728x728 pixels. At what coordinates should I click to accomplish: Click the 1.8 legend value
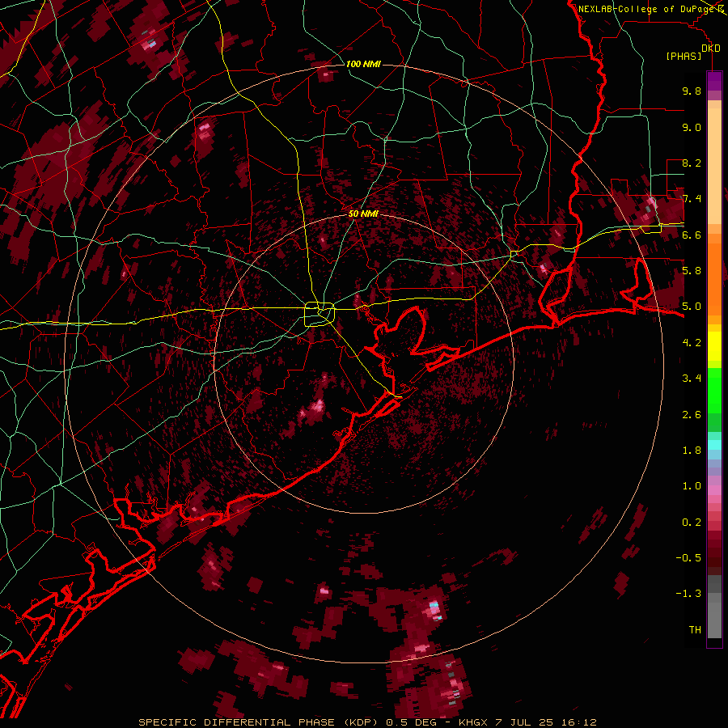click(x=692, y=451)
